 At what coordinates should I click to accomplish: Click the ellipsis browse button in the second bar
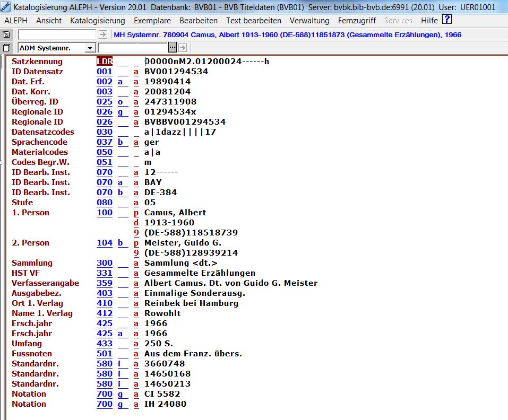(172, 48)
